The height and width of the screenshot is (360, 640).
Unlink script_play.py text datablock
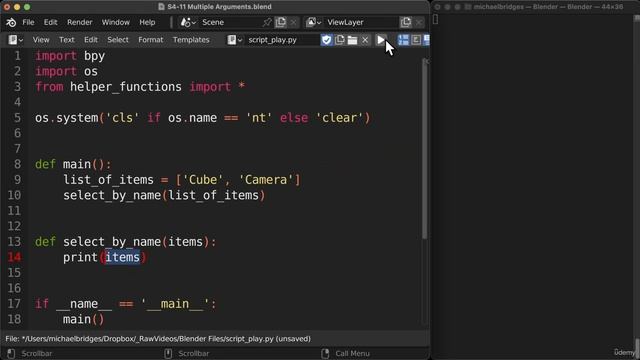[365, 40]
